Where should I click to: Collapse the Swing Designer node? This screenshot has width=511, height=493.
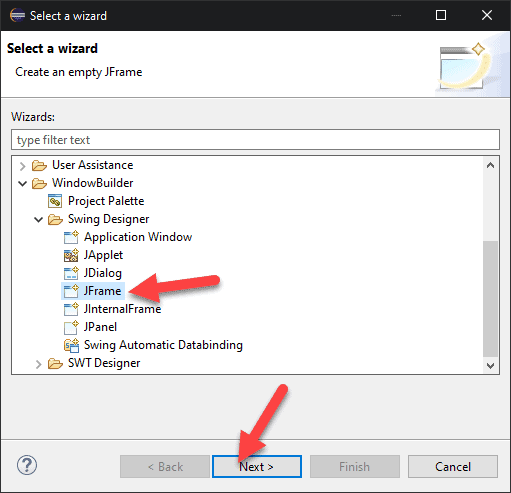39,219
